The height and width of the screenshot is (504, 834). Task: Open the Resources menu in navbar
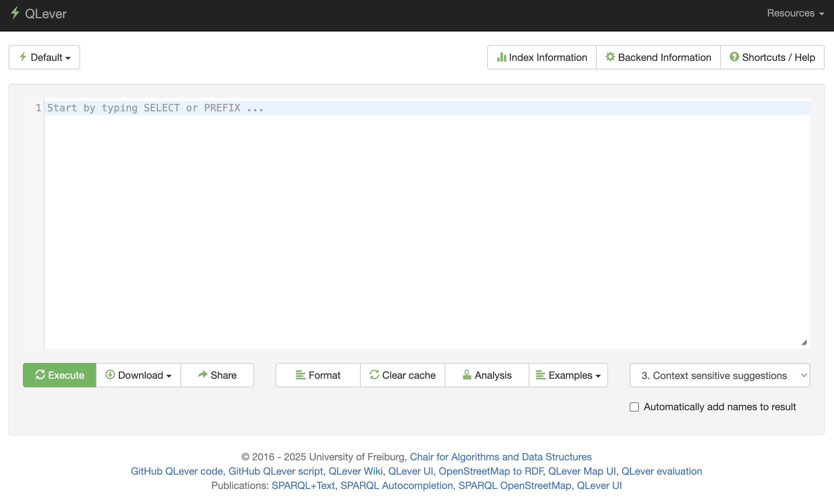point(796,13)
